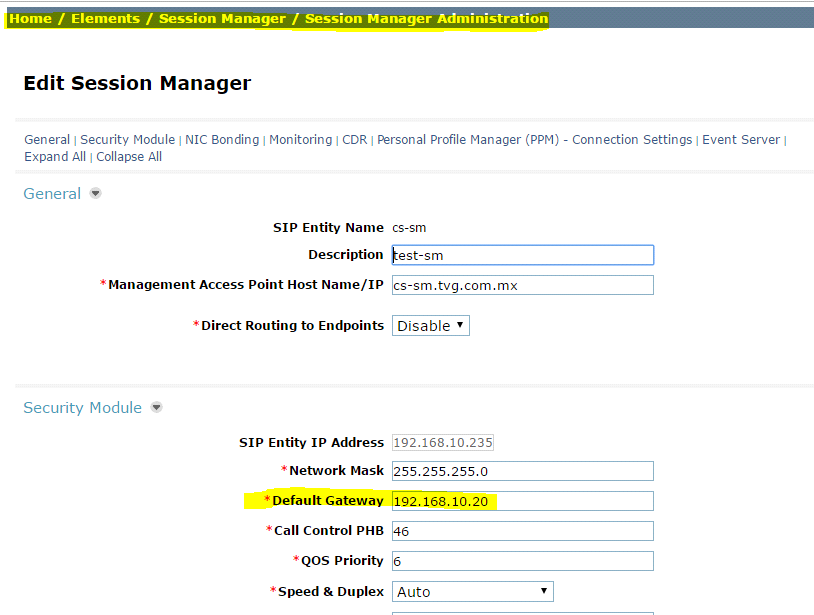
Task: Jump to the Monitoring link
Action: [301, 140]
